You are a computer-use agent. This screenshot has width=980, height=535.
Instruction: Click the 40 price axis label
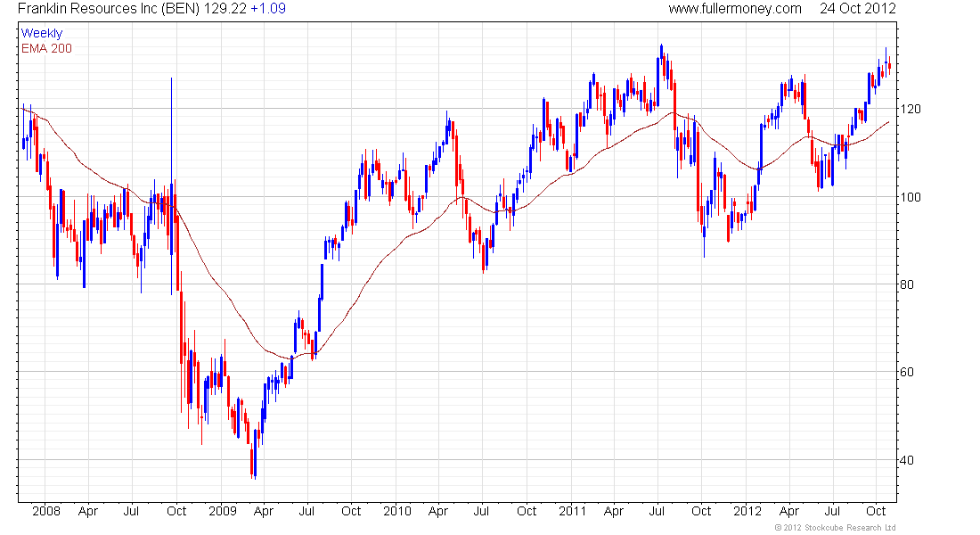(907, 460)
